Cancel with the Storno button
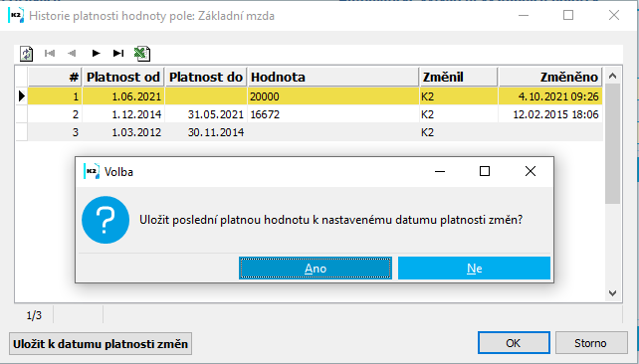 pyautogui.click(x=591, y=343)
